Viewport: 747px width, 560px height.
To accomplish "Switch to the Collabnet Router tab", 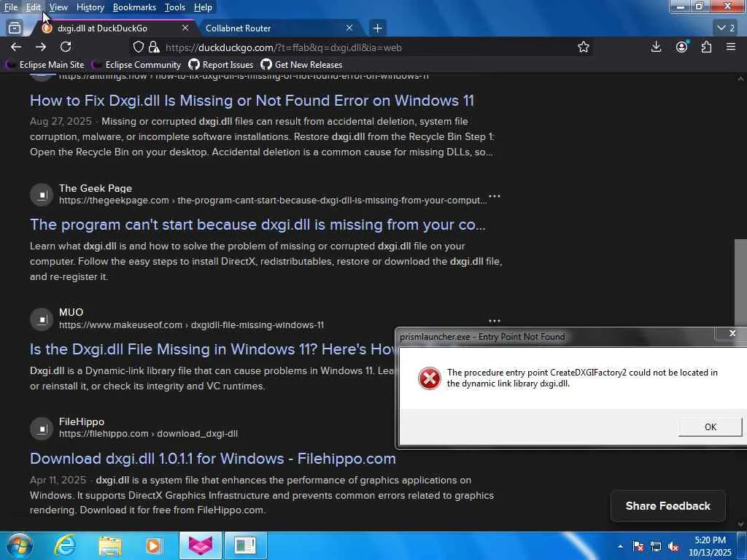I will point(279,28).
